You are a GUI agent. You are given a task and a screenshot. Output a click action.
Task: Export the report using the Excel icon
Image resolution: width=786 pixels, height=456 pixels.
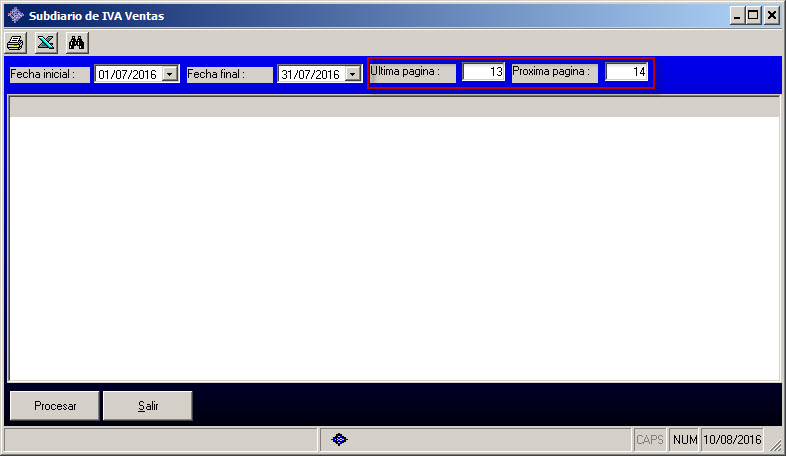click(46, 42)
